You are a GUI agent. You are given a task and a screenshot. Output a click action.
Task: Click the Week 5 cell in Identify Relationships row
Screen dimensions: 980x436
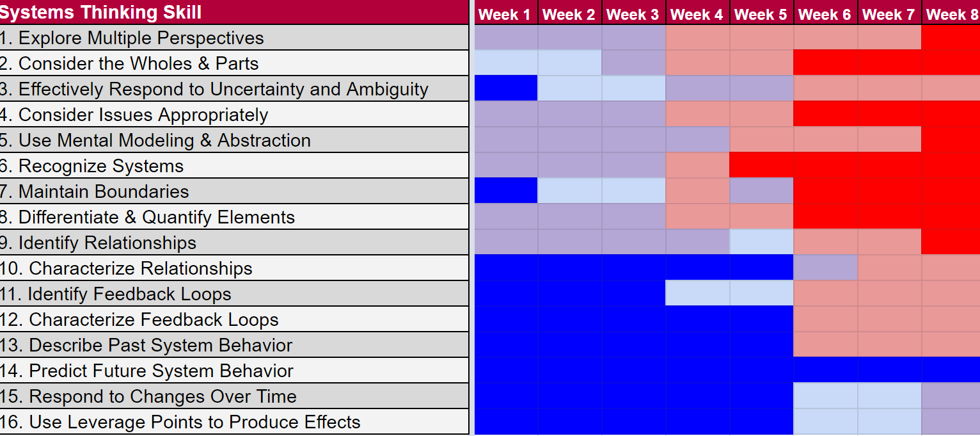click(761, 243)
